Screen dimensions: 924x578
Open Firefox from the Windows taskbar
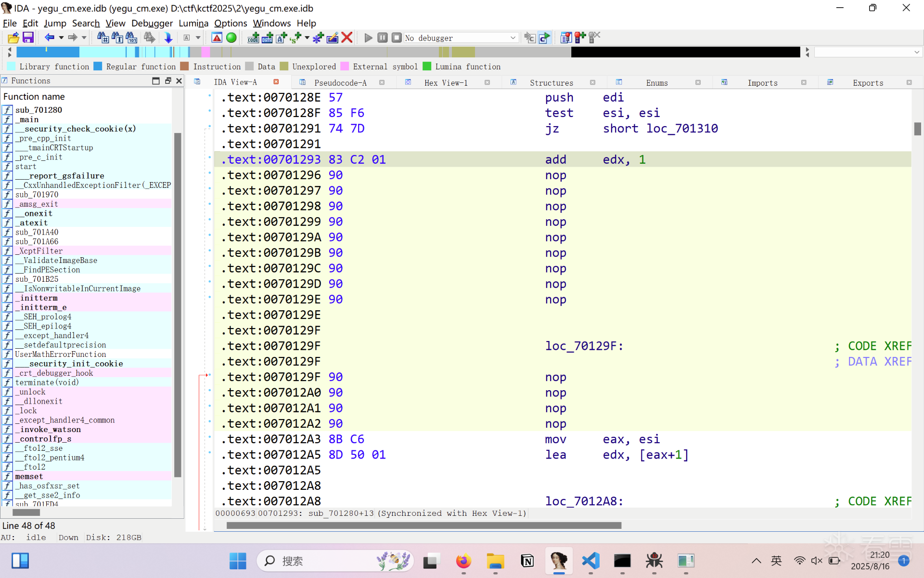(463, 561)
